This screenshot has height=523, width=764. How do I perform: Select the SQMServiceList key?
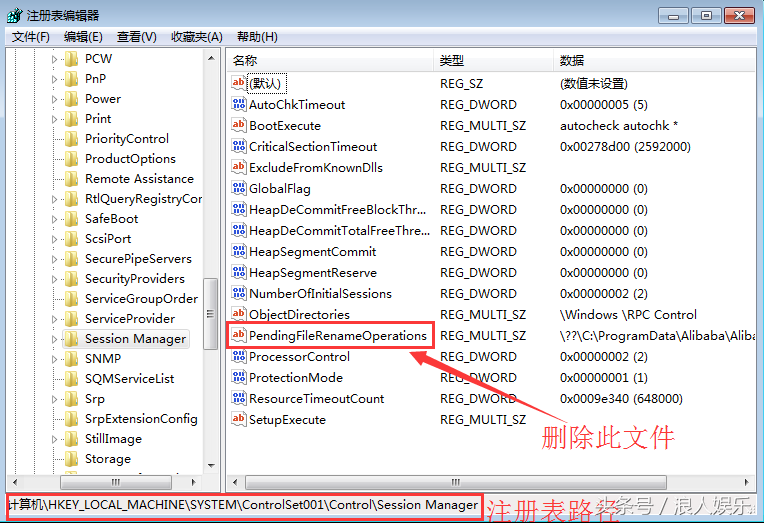point(129,379)
